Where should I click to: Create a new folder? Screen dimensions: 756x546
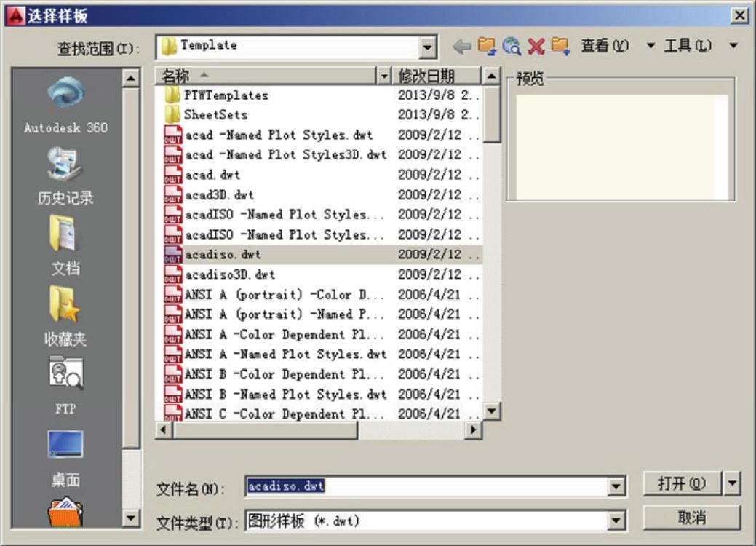click(x=560, y=47)
